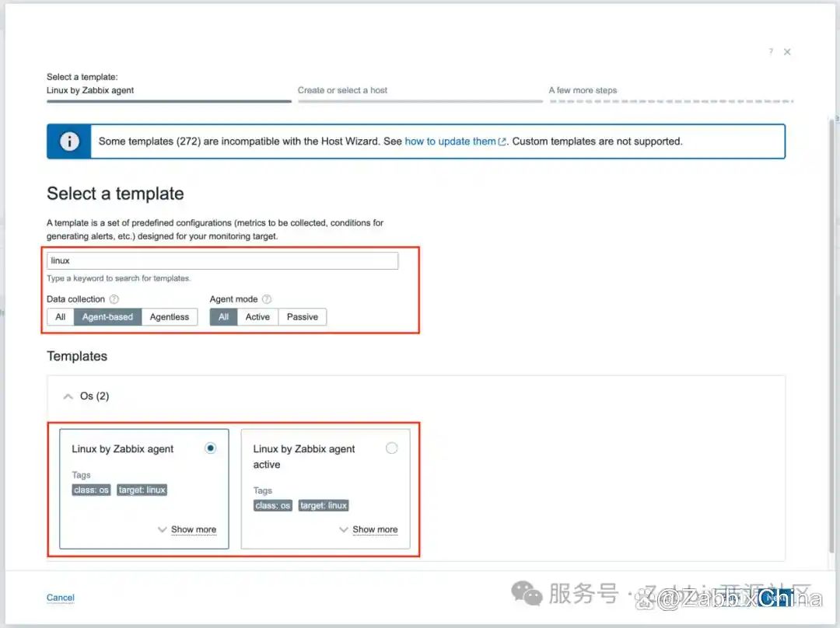The height and width of the screenshot is (628, 840).
Task: Choose the 'Linux by Zabbix agent' radio button
Action: pos(211,448)
